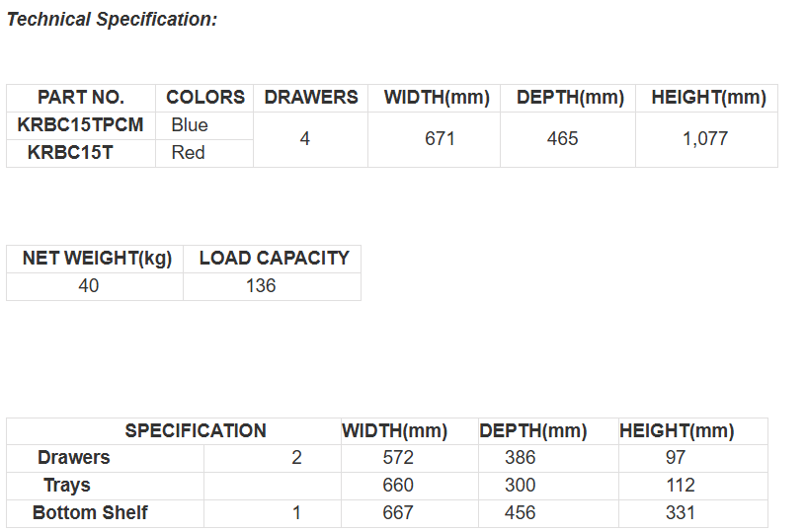This screenshot has width=806, height=532.
Task: Click the LOAD CAPACITY header
Action: 275,259
